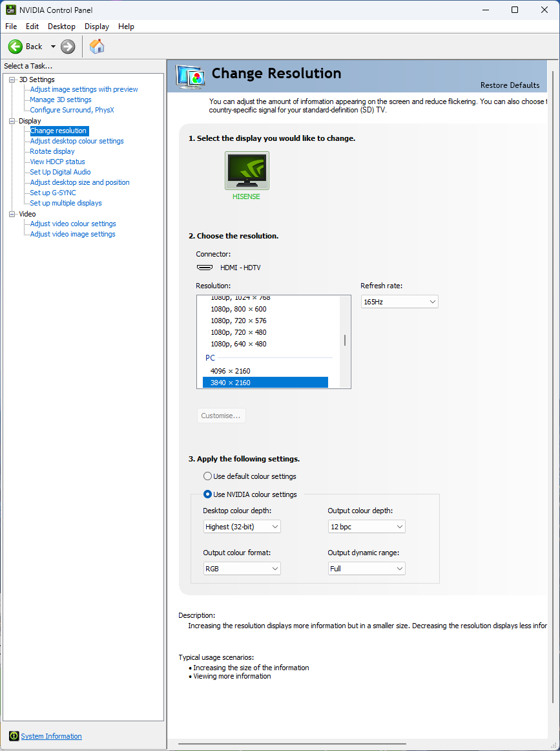This screenshot has width=560, height=751.
Task: Open the Output colour depth dropdown
Action: 367,527
